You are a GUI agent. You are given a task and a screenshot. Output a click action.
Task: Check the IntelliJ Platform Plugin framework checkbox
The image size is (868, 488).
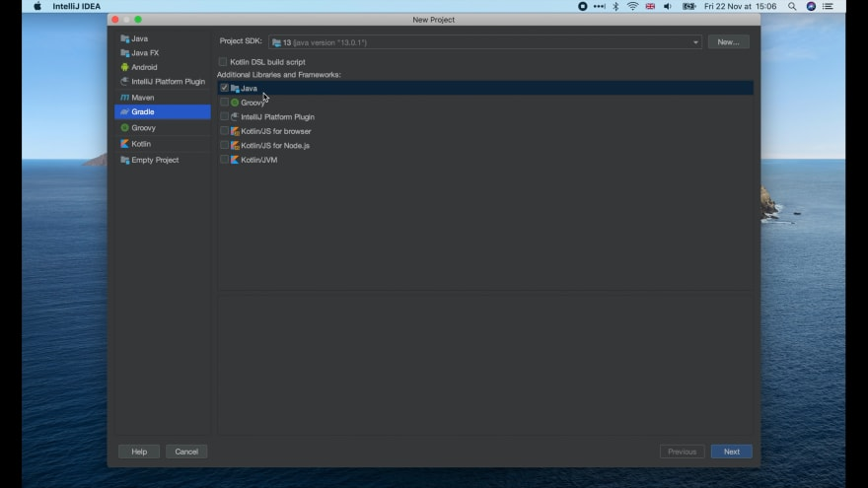click(x=224, y=116)
